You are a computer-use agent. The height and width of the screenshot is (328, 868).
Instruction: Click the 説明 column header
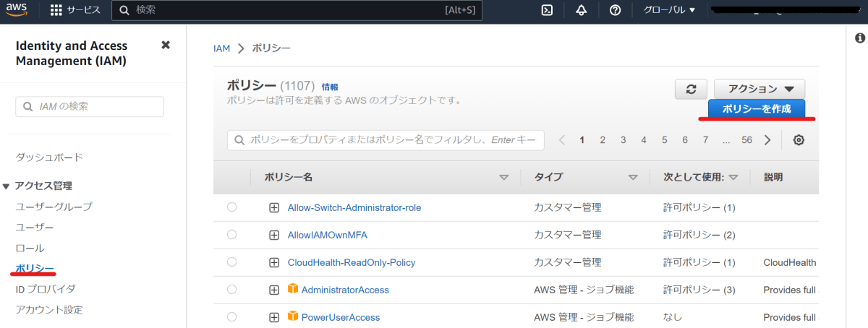pos(773,177)
